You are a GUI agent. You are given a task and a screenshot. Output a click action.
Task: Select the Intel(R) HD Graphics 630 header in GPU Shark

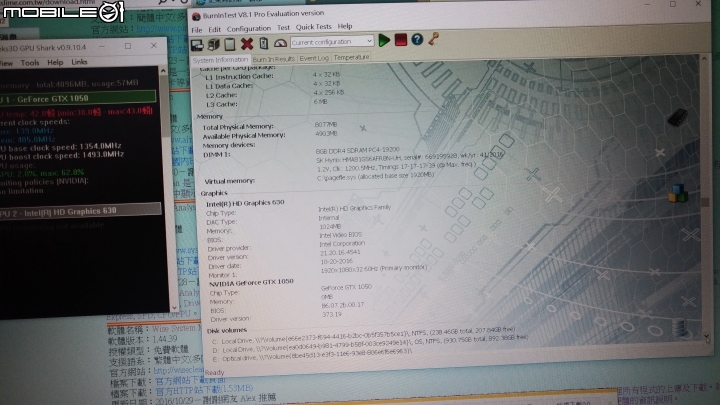tap(80, 212)
